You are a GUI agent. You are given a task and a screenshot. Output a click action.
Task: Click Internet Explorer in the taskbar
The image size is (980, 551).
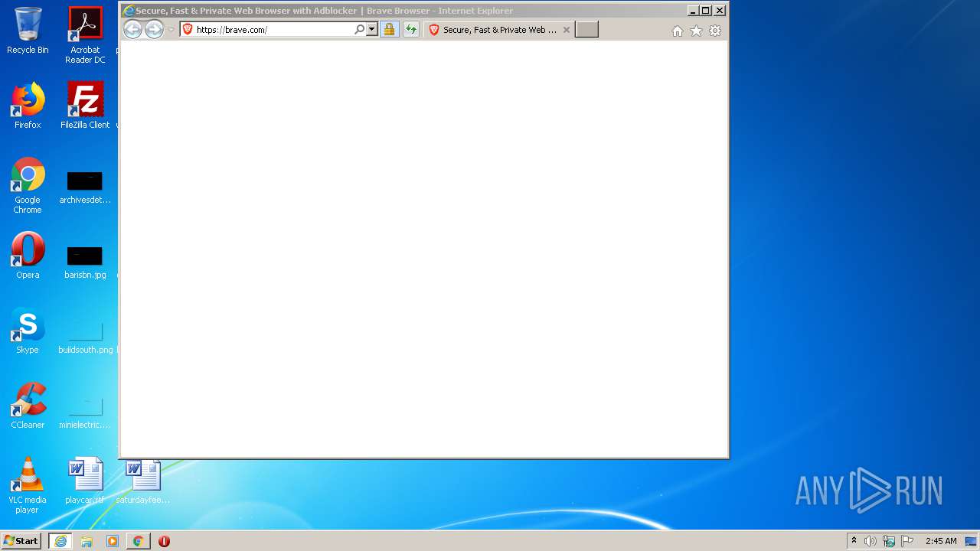pyautogui.click(x=60, y=541)
